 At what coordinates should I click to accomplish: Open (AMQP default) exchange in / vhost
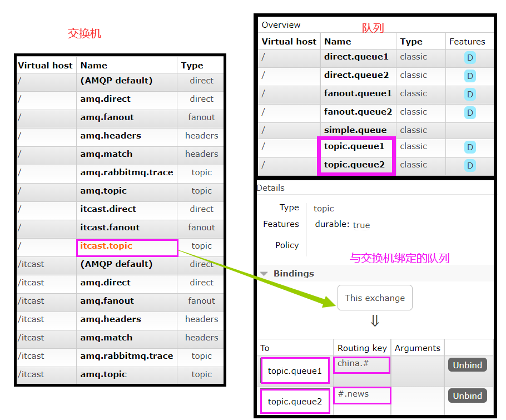click(x=117, y=81)
